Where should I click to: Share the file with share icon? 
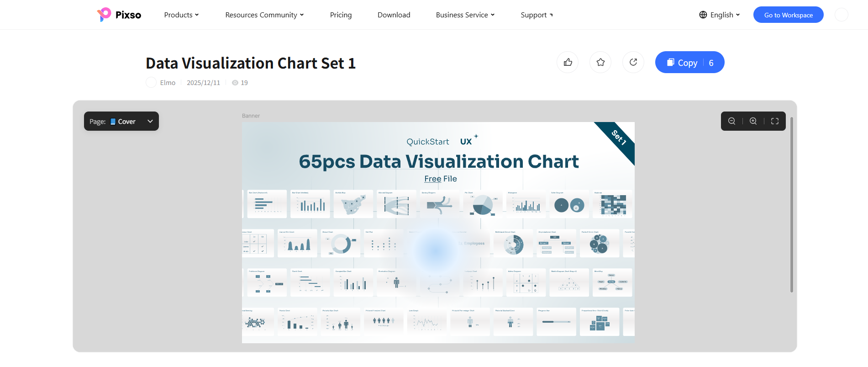(633, 62)
